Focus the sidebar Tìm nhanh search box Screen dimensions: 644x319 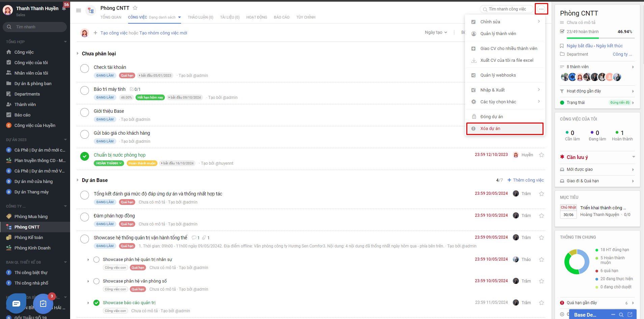[35, 27]
